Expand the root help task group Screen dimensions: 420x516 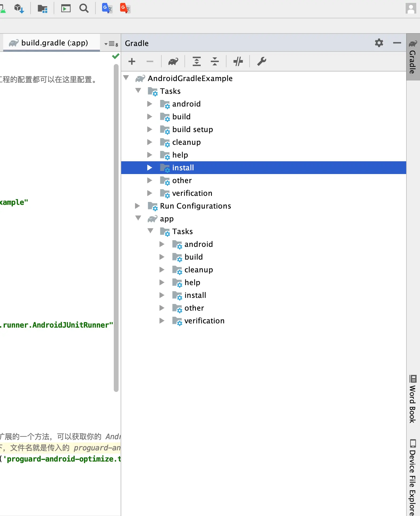coord(150,155)
